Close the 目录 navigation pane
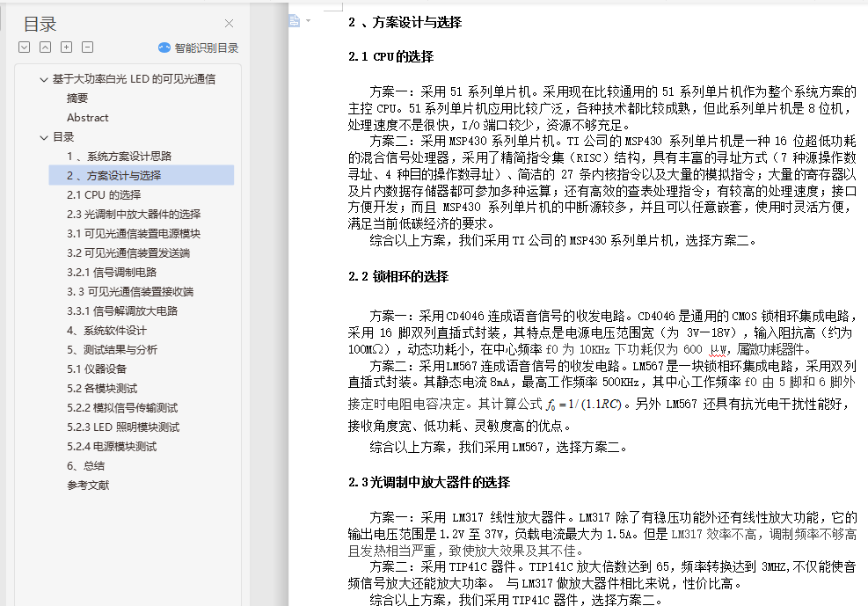 coord(229,23)
